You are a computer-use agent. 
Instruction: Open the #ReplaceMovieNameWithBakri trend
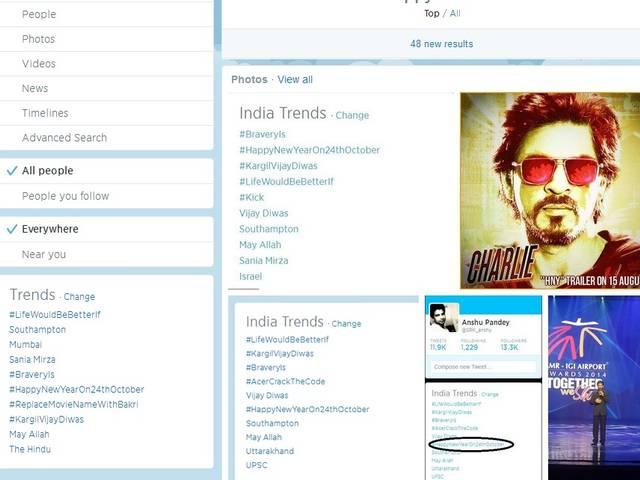coord(74,404)
